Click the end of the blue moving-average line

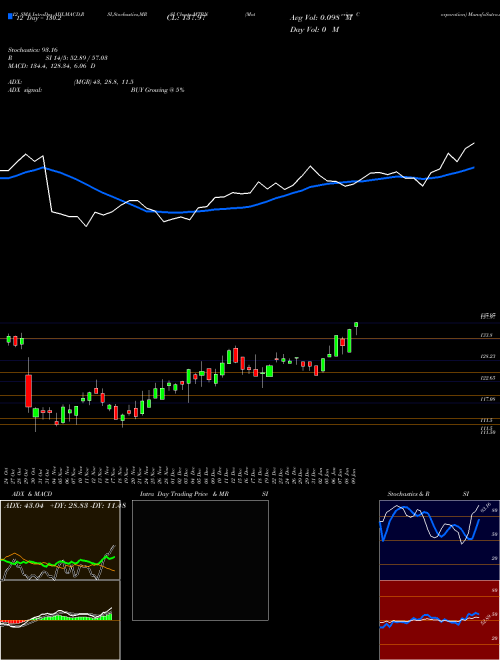[x=474, y=167]
